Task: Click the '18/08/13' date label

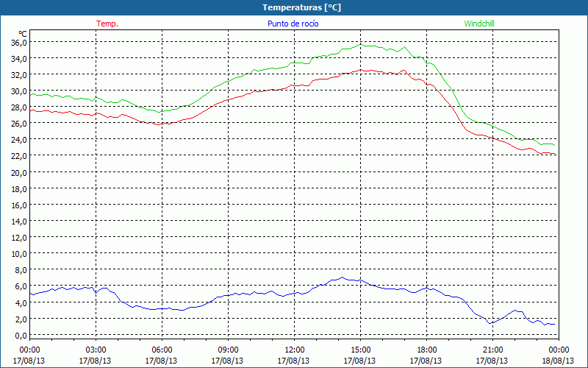Action: [x=559, y=361]
